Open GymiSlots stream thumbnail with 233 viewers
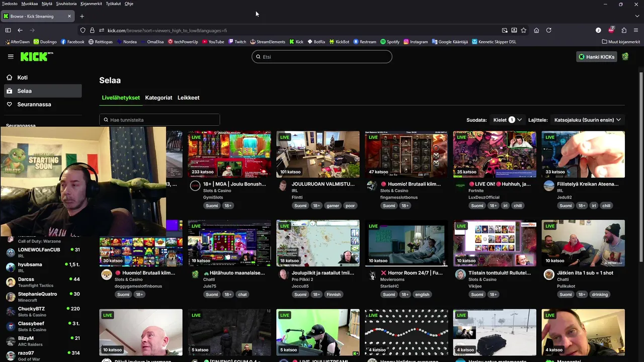Screen dimensions: 644x362 (x=229, y=154)
